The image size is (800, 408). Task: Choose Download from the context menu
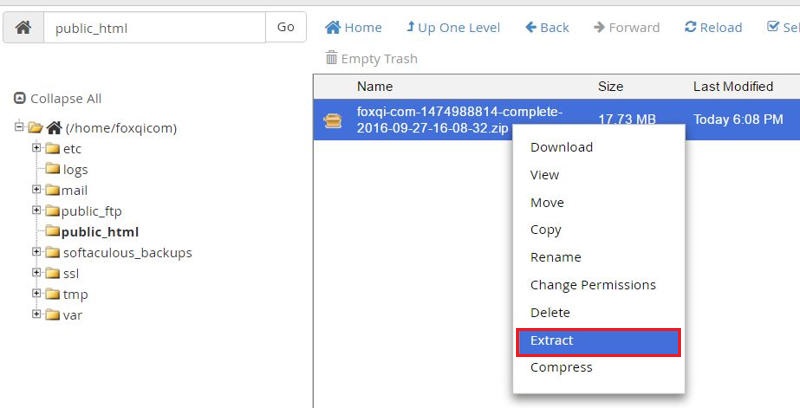tap(561, 147)
